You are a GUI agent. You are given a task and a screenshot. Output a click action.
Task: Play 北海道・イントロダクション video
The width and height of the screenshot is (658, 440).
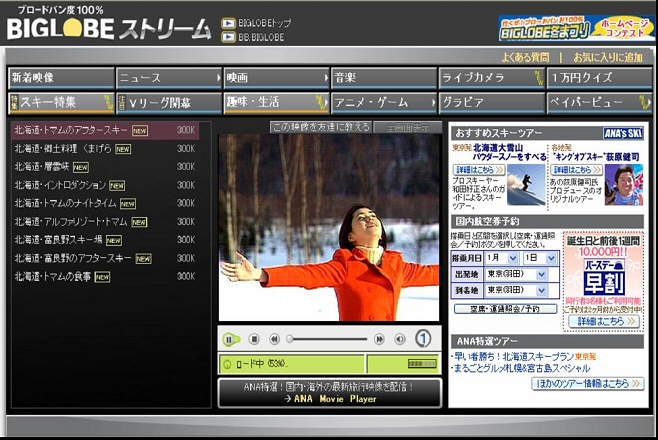[105, 185]
